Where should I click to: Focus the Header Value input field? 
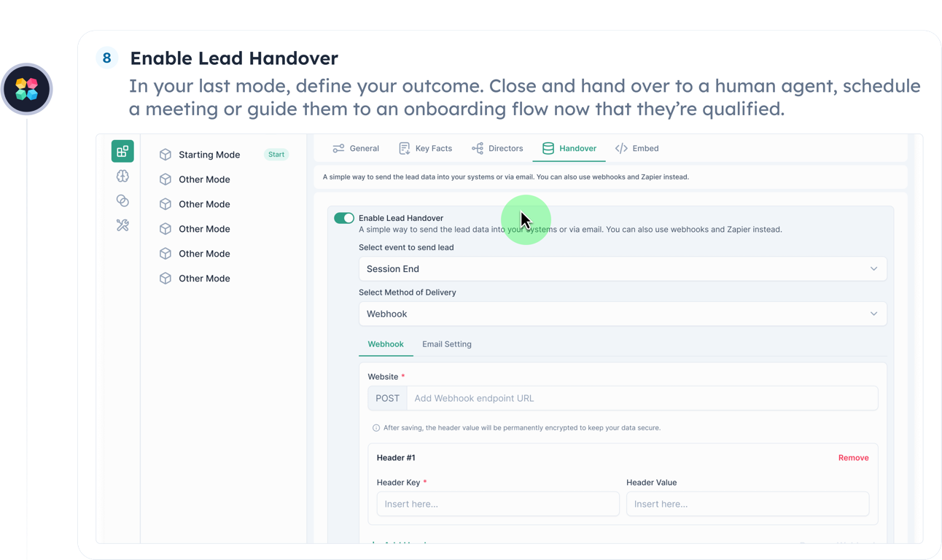coord(747,504)
